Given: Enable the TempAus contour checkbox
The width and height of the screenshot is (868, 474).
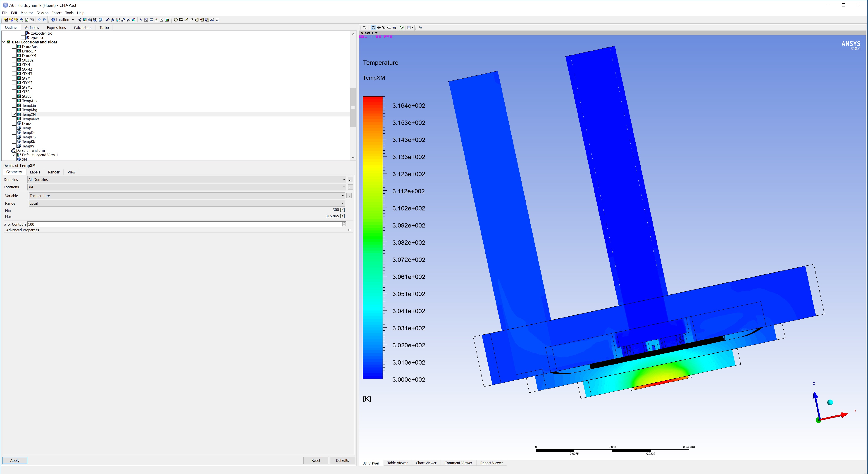Looking at the screenshot, I should (x=14, y=101).
